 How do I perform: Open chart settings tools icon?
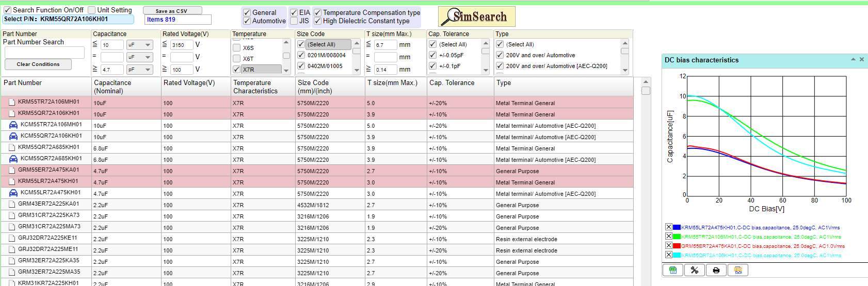[694, 270]
